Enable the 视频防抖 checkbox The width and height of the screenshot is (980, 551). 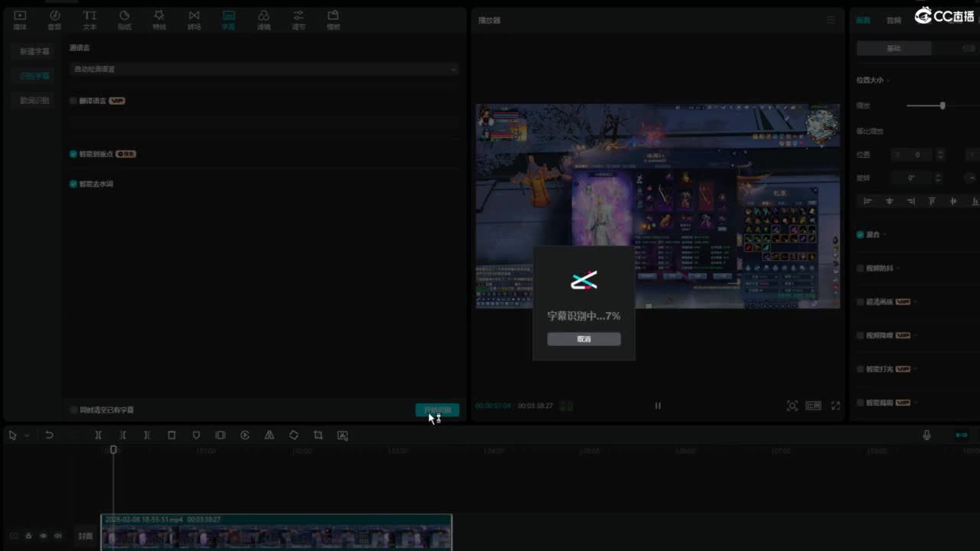861,269
